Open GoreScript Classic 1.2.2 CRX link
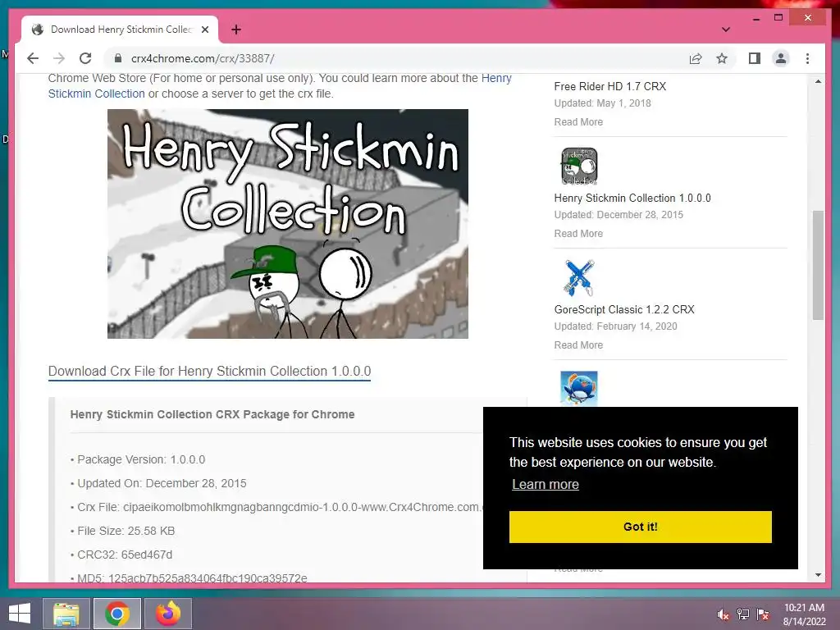Viewport: 840px width, 630px height. pyautogui.click(x=624, y=309)
